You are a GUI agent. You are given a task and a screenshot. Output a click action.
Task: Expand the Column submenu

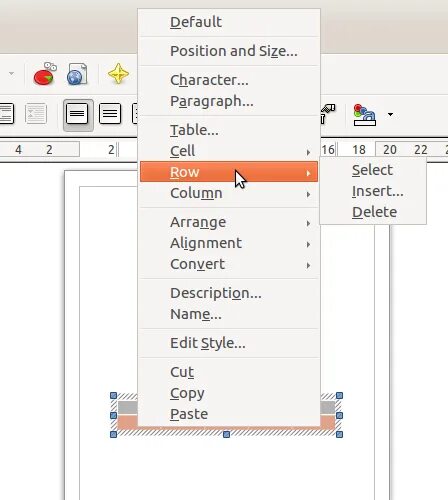point(229,193)
